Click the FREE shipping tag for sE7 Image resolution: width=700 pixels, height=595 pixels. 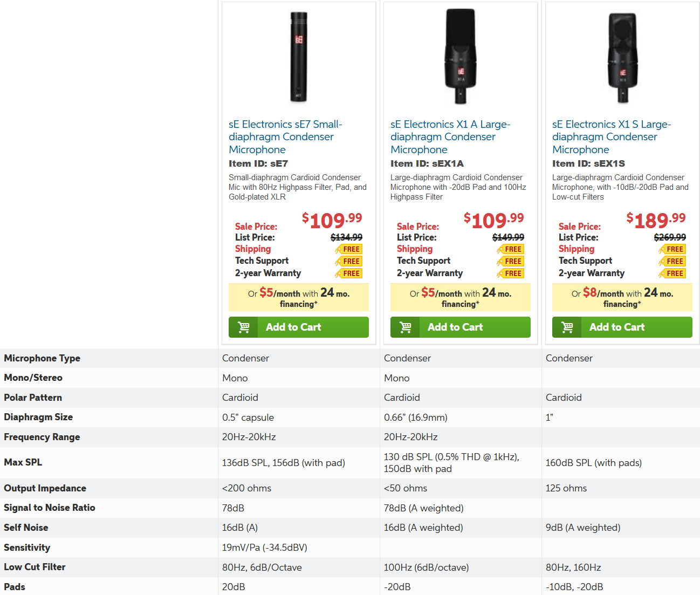coord(349,249)
